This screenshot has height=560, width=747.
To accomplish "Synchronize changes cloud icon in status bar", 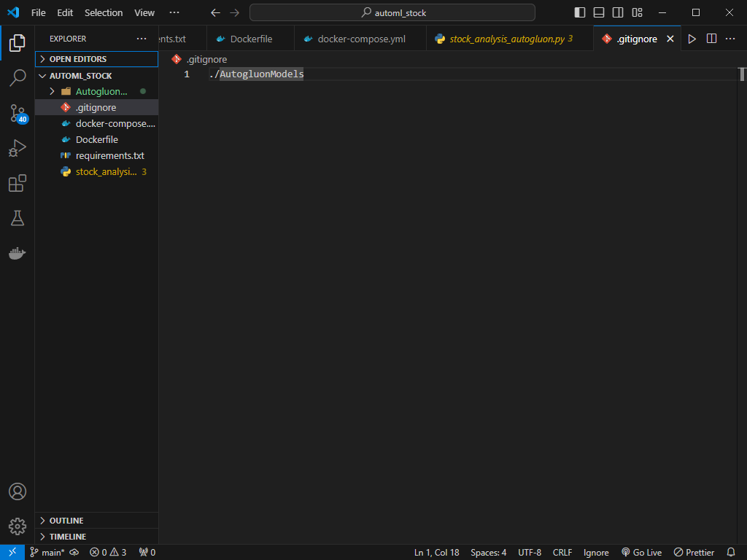I will click(x=74, y=553).
